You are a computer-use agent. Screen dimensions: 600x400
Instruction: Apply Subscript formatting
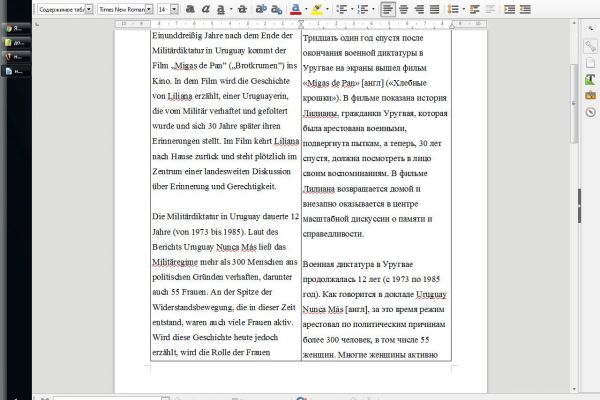[x=277, y=9]
